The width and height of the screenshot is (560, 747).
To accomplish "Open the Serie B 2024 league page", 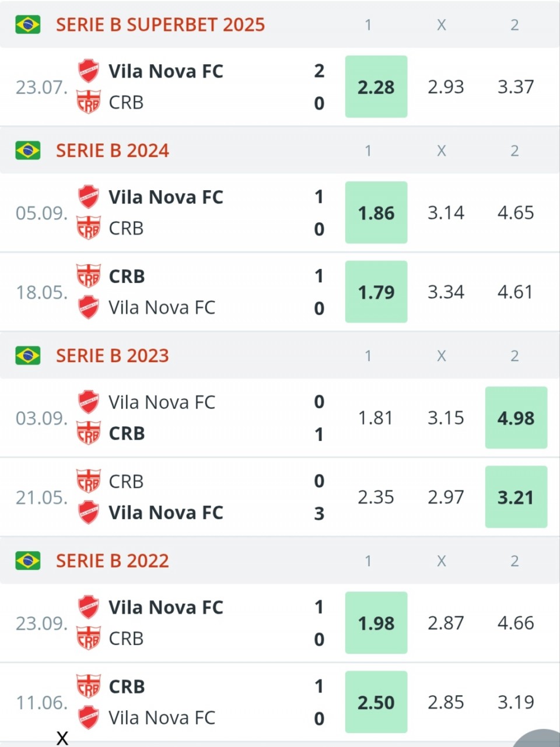I will point(113,150).
